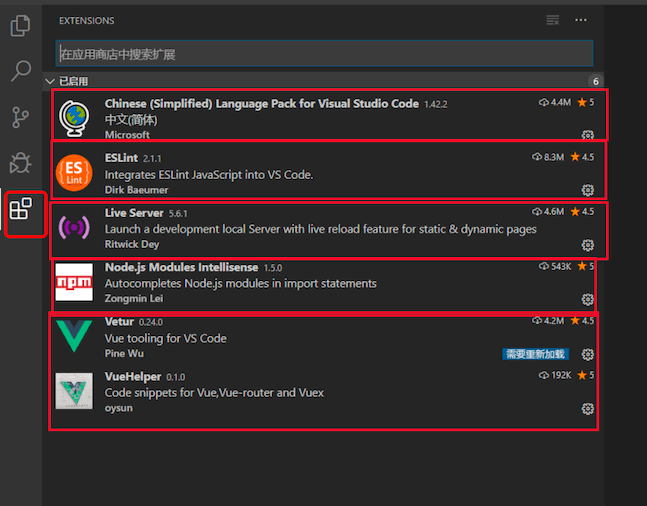The width and height of the screenshot is (647, 506).
Task: Open manage gear for Node.js Modules Intellisense
Action: click(x=588, y=299)
